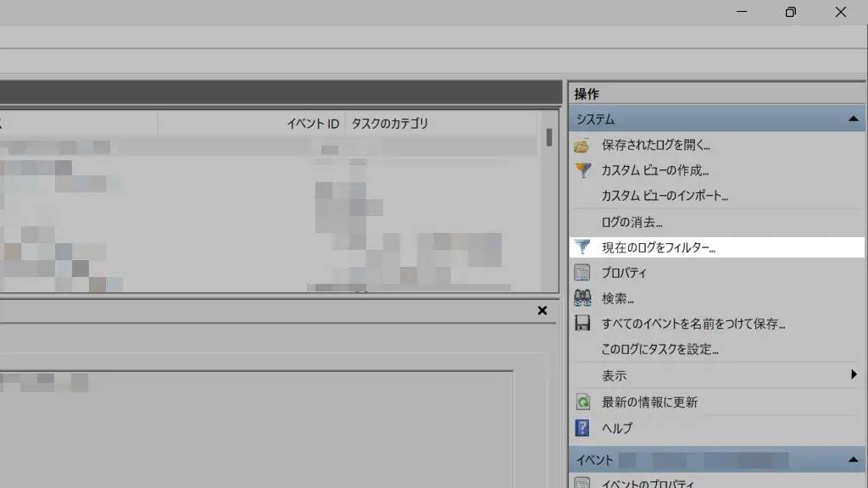The image size is (868, 488).
Task: Click the blue question mark ヘルプ icon
Action: [581, 428]
